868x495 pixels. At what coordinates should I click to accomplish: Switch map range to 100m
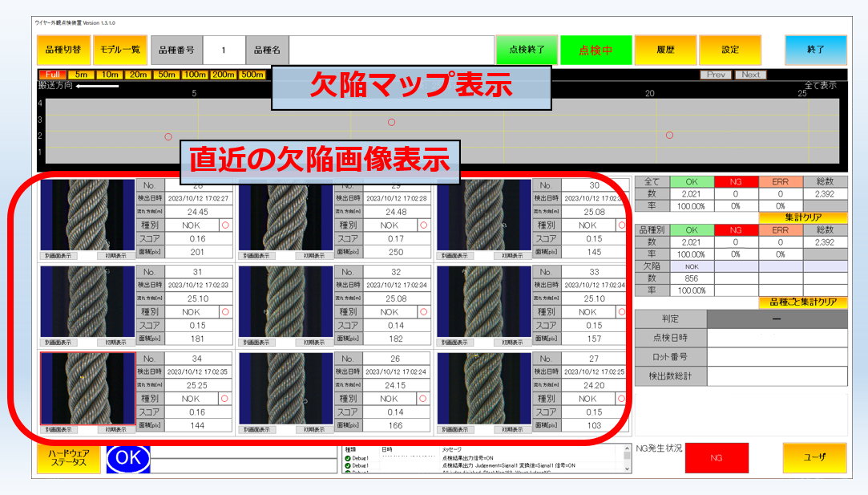196,75
